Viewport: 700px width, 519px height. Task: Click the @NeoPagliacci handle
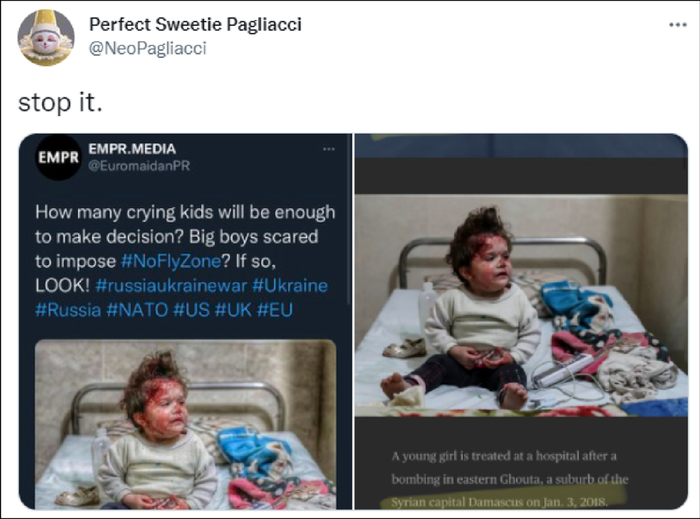point(148,48)
